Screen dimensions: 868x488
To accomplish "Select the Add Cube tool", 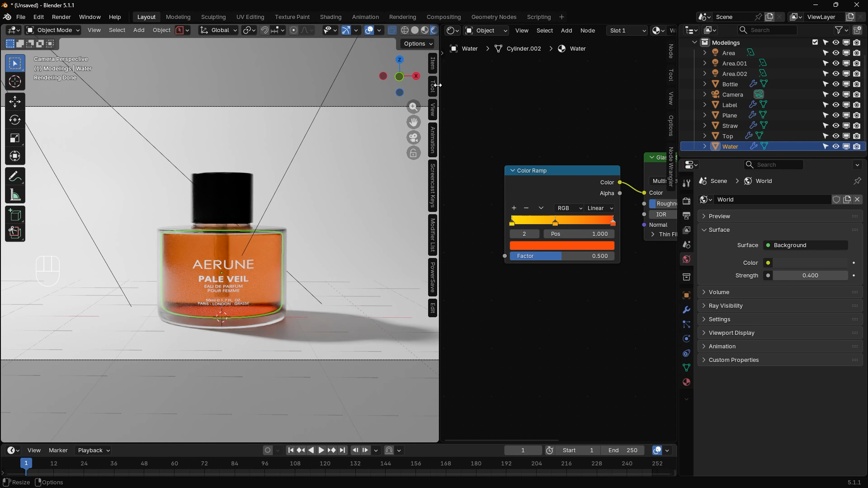I will coord(15,215).
